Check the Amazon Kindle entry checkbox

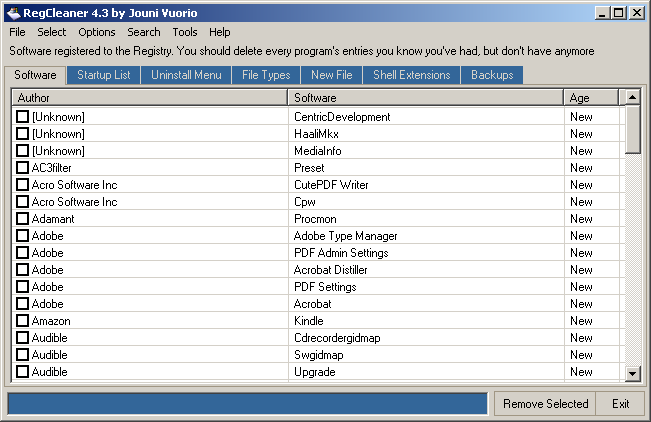[23, 321]
